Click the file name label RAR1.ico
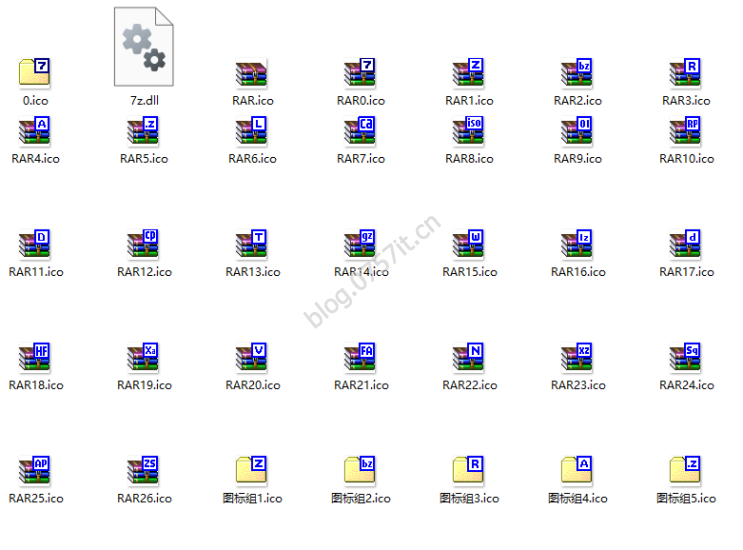Viewport: 743px width, 550px height. tap(469, 100)
